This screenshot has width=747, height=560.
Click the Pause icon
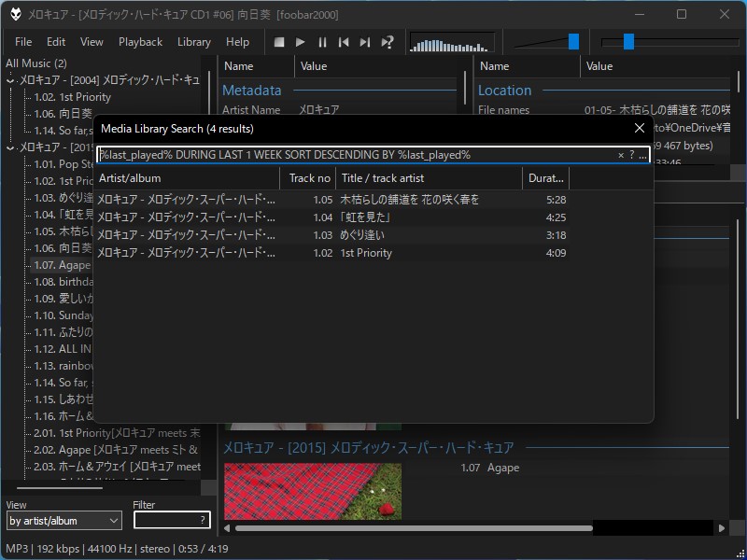tap(322, 42)
